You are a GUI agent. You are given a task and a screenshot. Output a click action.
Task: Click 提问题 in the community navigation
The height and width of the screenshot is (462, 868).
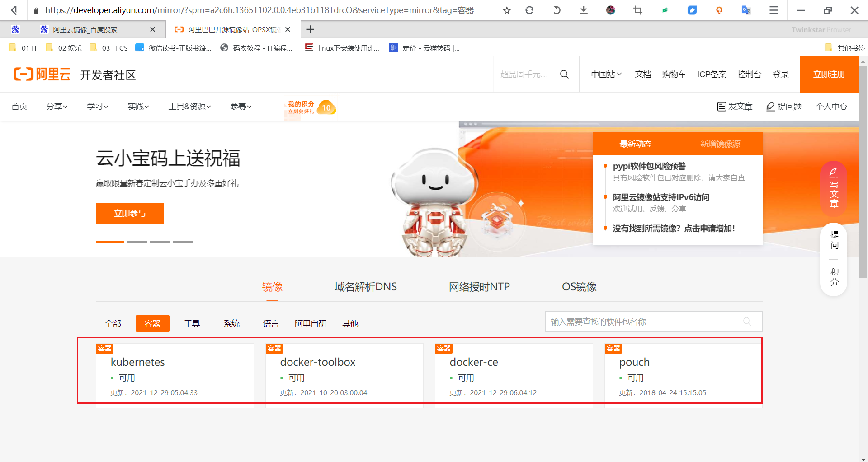tap(784, 107)
